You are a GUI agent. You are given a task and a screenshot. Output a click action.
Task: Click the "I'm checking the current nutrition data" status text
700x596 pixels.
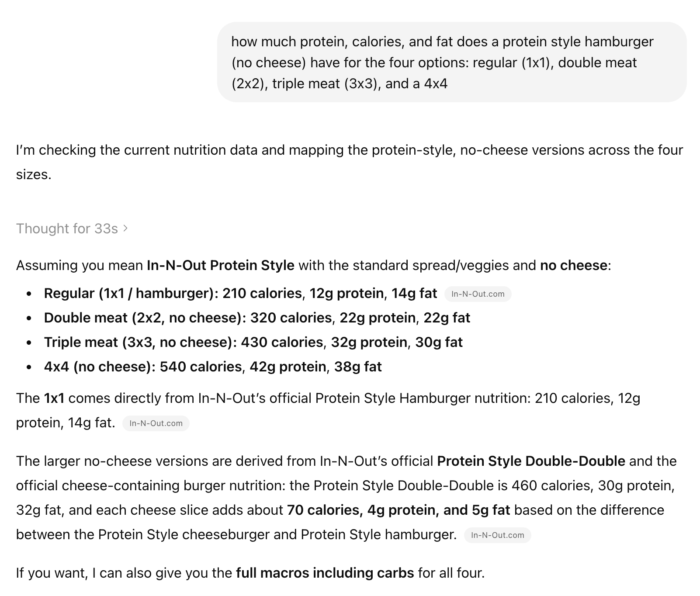point(349,150)
